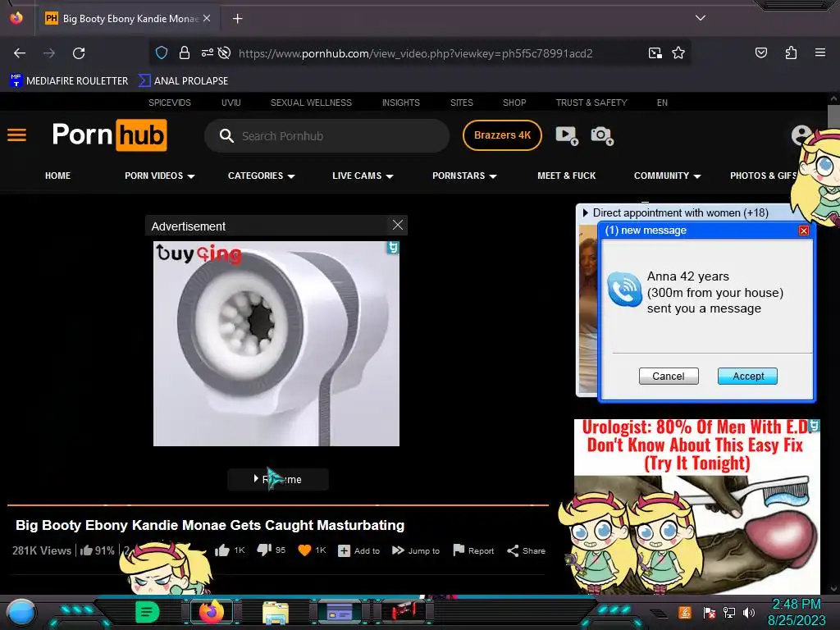Image resolution: width=840 pixels, height=630 pixels.
Task: Click into the site search field
Action: tap(326, 136)
